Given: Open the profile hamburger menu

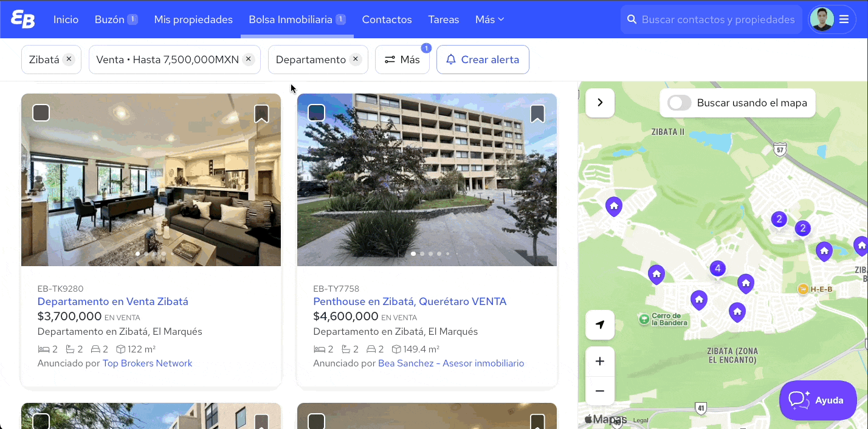Looking at the screenshot, I should click(844, 19).
